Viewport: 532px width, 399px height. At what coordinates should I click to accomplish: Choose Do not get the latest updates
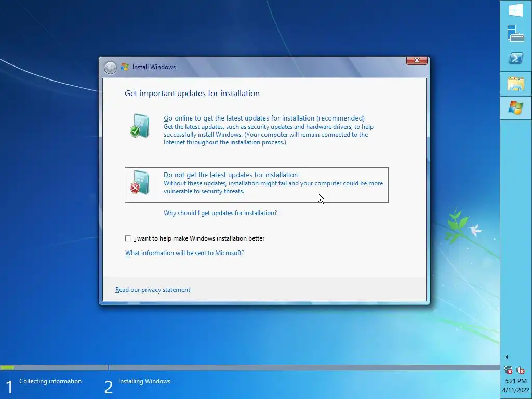[x=257, y=185]
